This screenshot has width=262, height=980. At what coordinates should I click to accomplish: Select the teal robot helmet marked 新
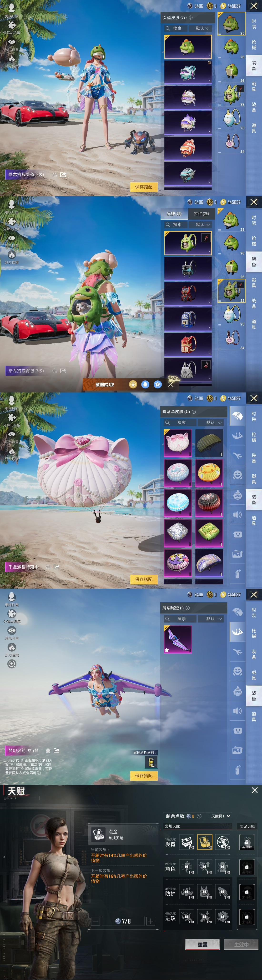click(188, 72)
